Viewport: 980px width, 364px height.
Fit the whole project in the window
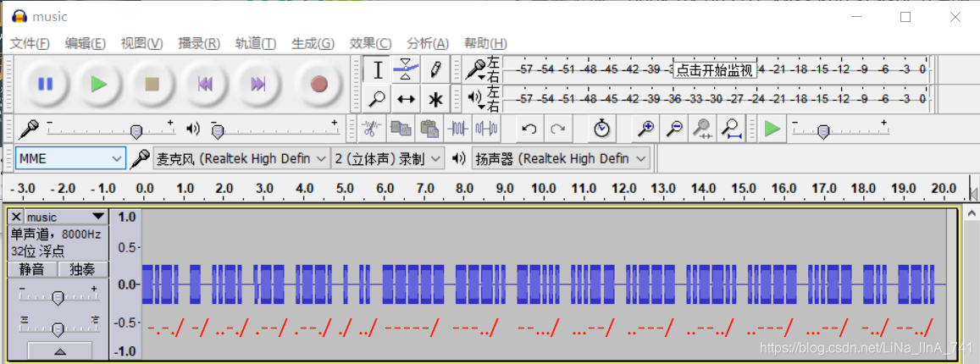click(x=731, y=130)
